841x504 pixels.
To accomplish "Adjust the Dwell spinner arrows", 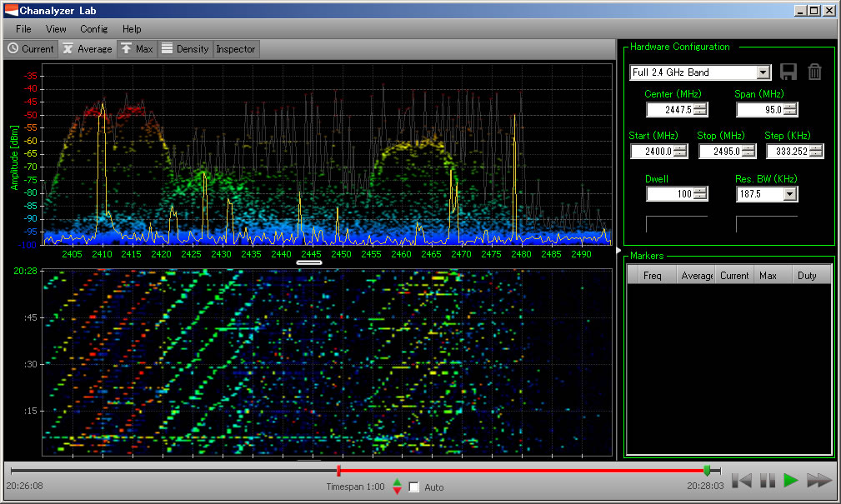I will [x=700, y=193].
